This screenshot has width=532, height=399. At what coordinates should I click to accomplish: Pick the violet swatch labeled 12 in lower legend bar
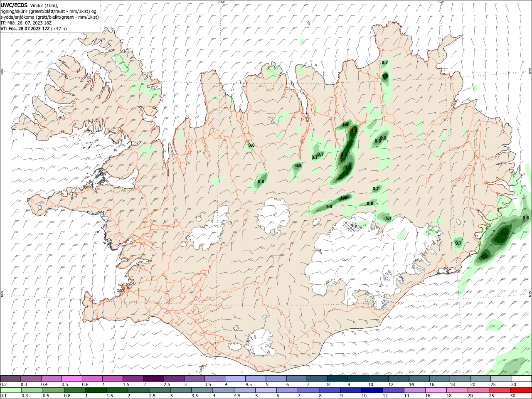coord(393,390)
